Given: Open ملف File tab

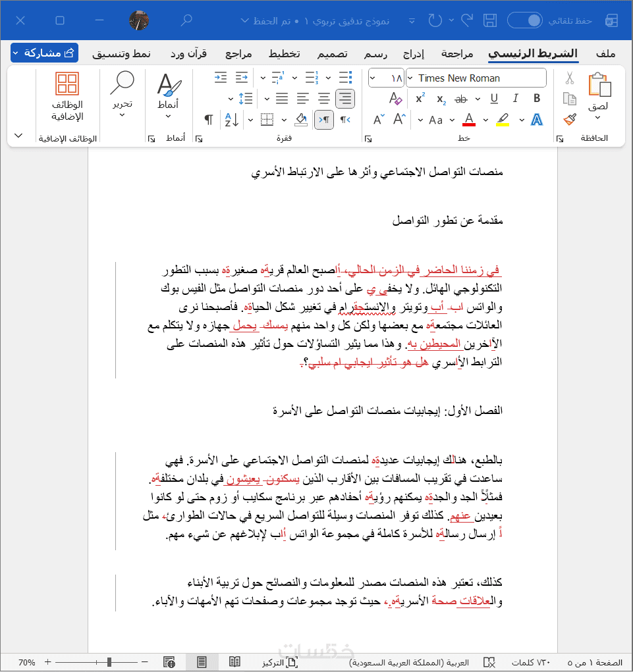Looking at the screenshot, I should tap(605, 53).
